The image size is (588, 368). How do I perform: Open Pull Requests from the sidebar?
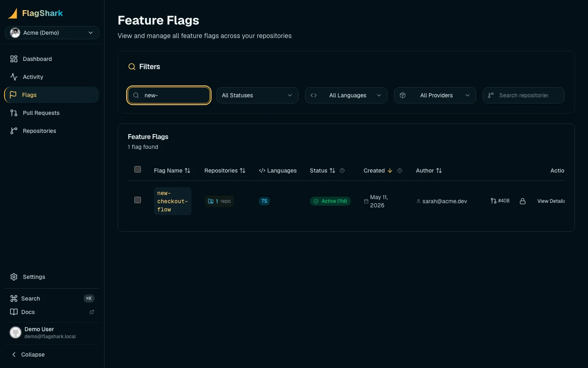(52, 113)
